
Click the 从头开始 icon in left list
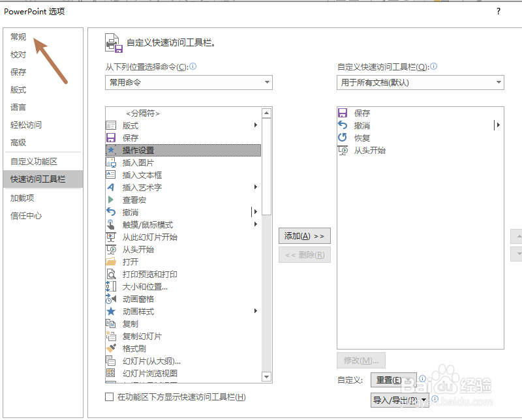pyautogui.click(x=111, y=249)
